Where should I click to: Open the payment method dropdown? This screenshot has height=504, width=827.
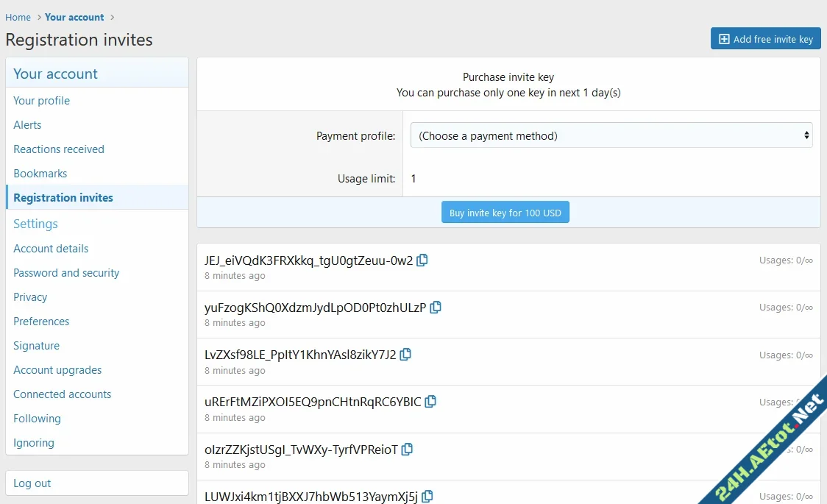click(x=611, y=135)
